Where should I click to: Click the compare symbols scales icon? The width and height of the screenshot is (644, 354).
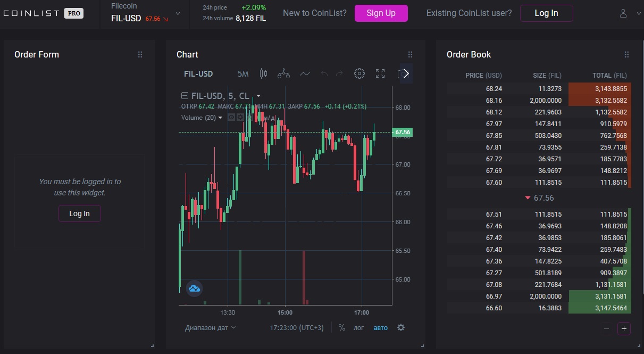(284, 74)
